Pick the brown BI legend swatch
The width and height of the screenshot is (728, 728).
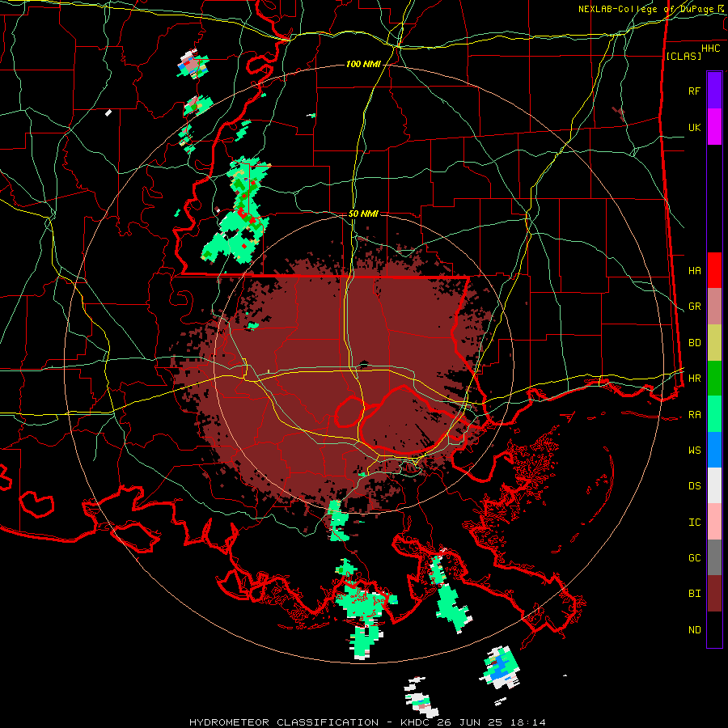[x=714, y=594]
